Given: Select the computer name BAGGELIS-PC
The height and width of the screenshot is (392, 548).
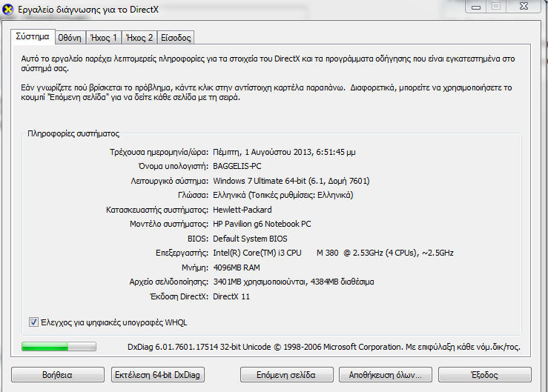Looking at the screenshot, I should (x=237, y=166).
